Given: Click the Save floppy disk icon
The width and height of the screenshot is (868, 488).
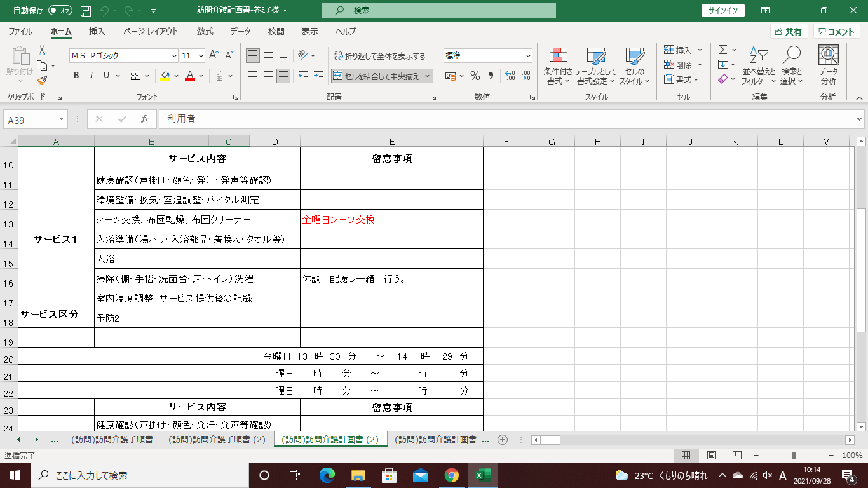Looking at the screenshot, I should [x=86, y=11].
